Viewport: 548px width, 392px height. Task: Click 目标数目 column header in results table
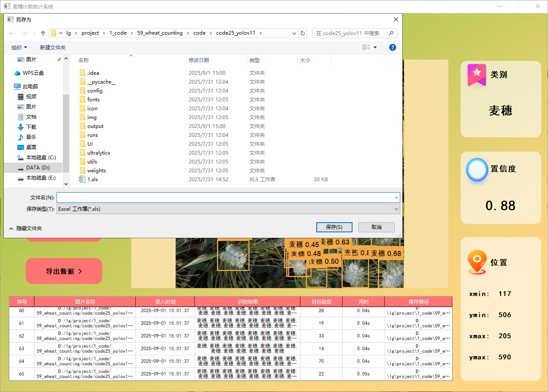321,302
